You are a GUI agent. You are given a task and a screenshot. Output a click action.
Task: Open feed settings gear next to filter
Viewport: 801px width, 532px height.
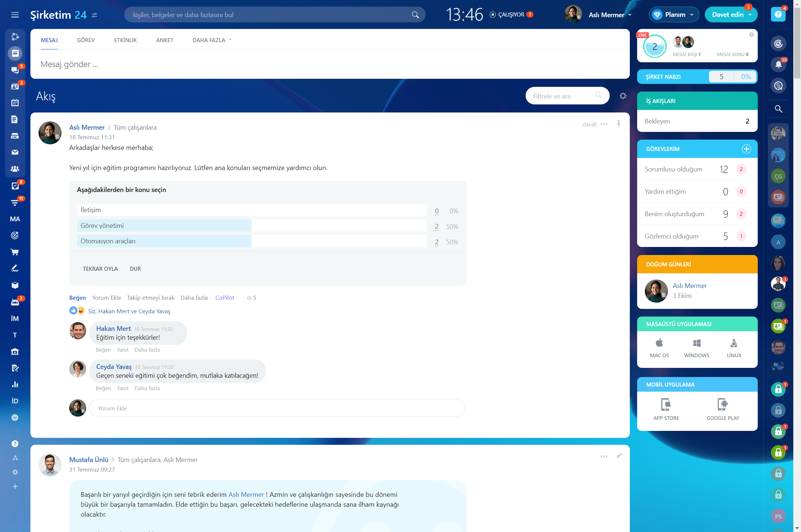coord(623,96)
